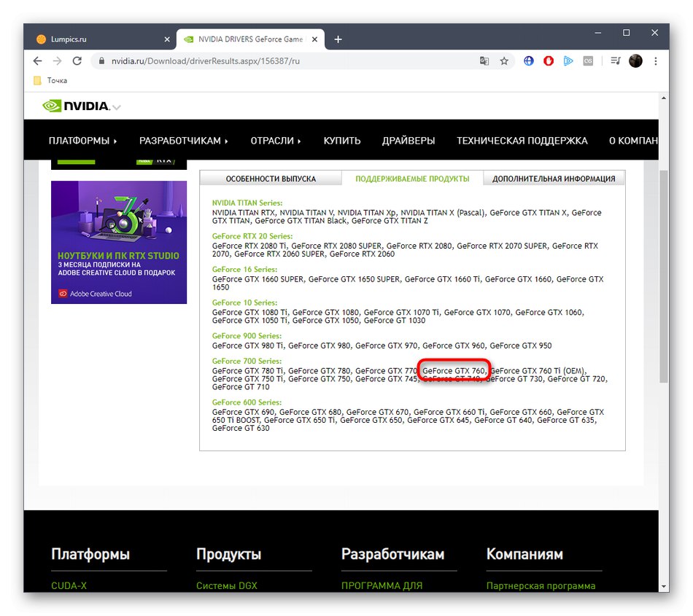This screenshot has width=693, height=616.
Task: Open the CUDA-X footer link
Action: [x=69, y=585]
